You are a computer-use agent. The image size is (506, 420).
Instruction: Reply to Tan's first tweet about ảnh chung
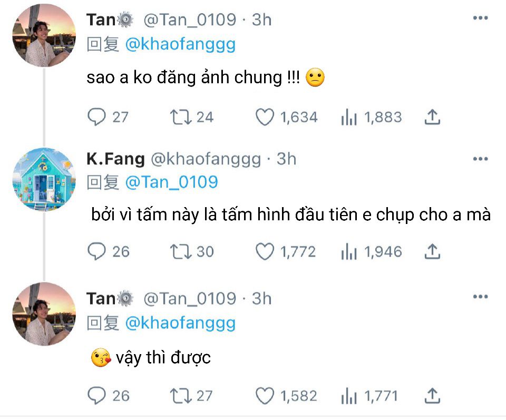(x=96, y=117)
